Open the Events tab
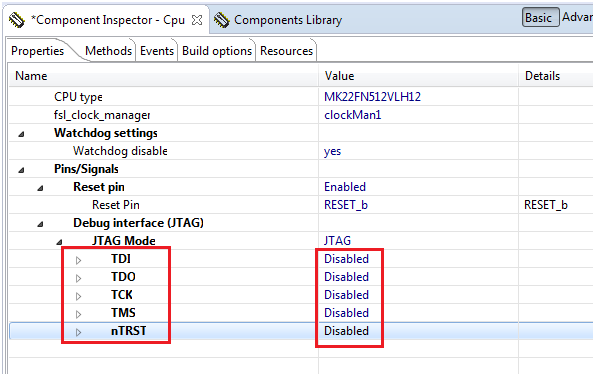The width and height of the screenshot is (605, 378). pyautogui.click(x=157, y=51)
